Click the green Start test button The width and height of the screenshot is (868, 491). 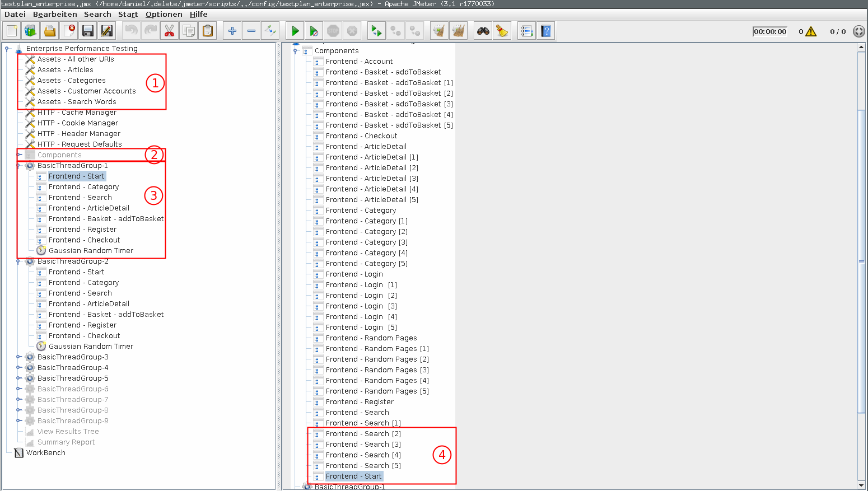(x=295, y=31)
